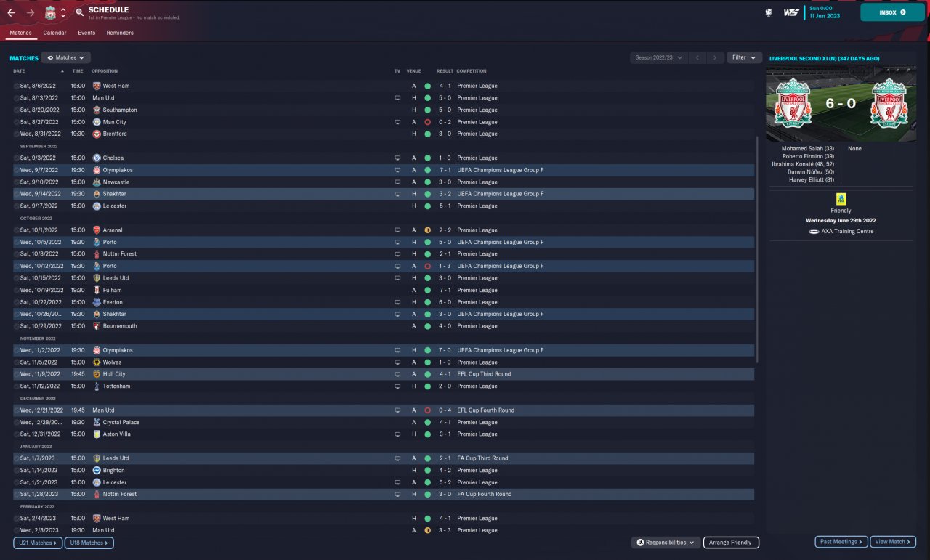
Task: Click the date display Sun 0:00 11 Jun 2023
Action: (825, 12)
